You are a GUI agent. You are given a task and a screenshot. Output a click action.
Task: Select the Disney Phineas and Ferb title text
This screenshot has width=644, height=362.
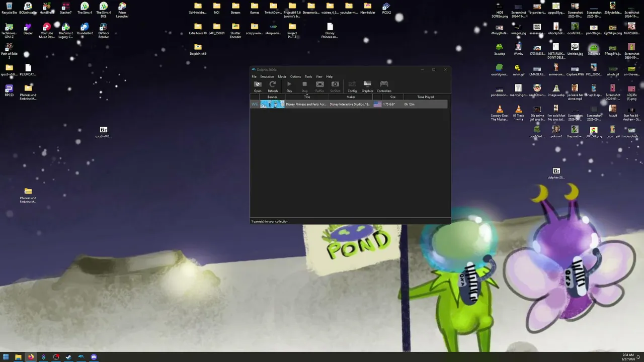point(306,104)
